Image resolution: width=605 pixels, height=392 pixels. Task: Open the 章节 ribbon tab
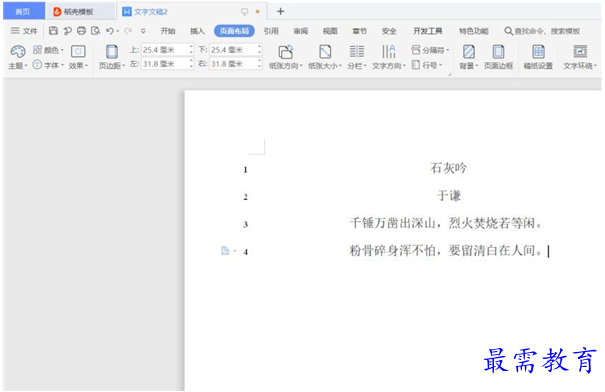[x=359, y=31]
